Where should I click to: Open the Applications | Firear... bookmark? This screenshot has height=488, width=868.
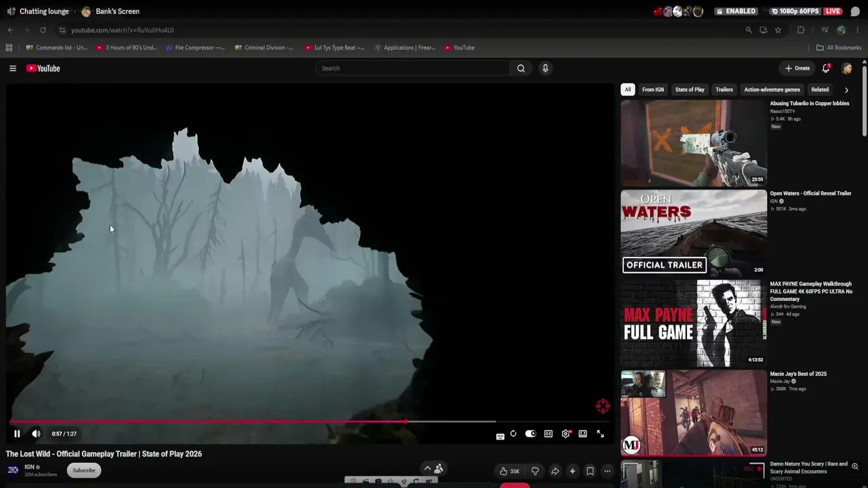[x=405, y=47]
